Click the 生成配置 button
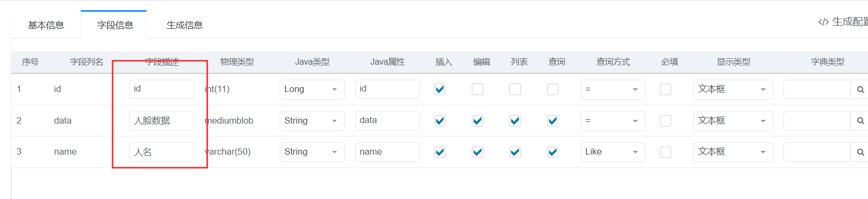This screenshot has width=868, height=199. click(843, 22)
